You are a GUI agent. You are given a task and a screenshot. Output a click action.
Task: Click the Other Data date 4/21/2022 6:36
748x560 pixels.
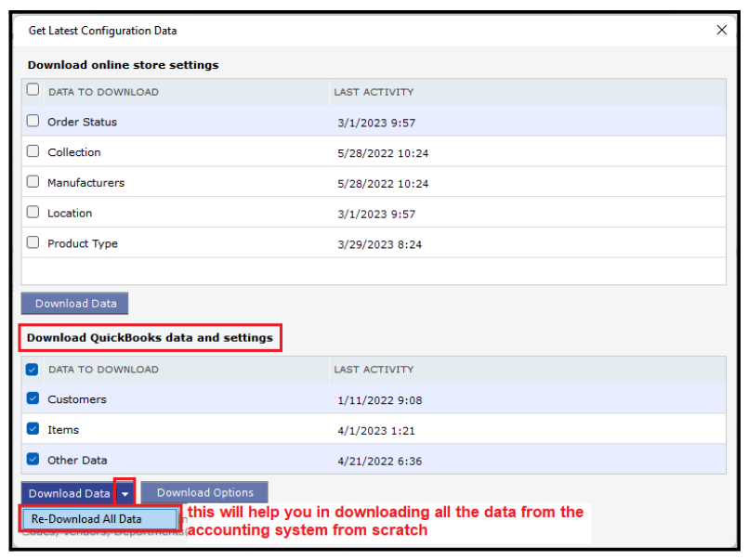point(380,462)
